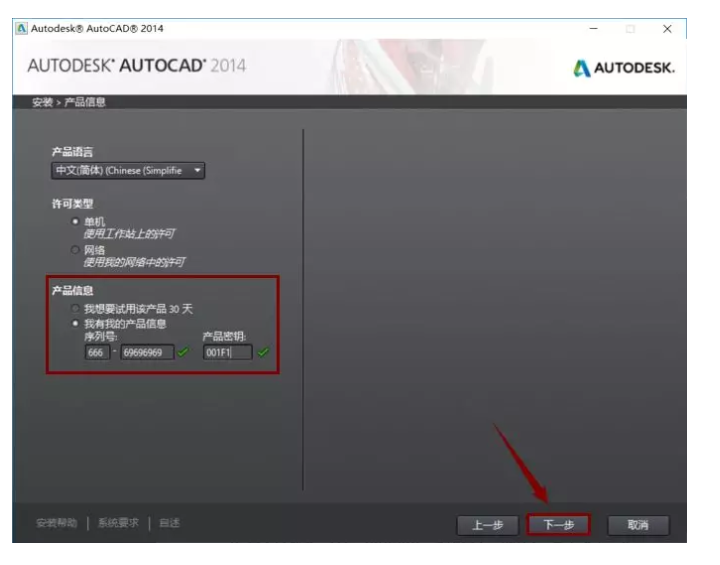Click the Autodesk logo at top right
This screenshot has height=565, width=720.
click(x=624, y=68)
